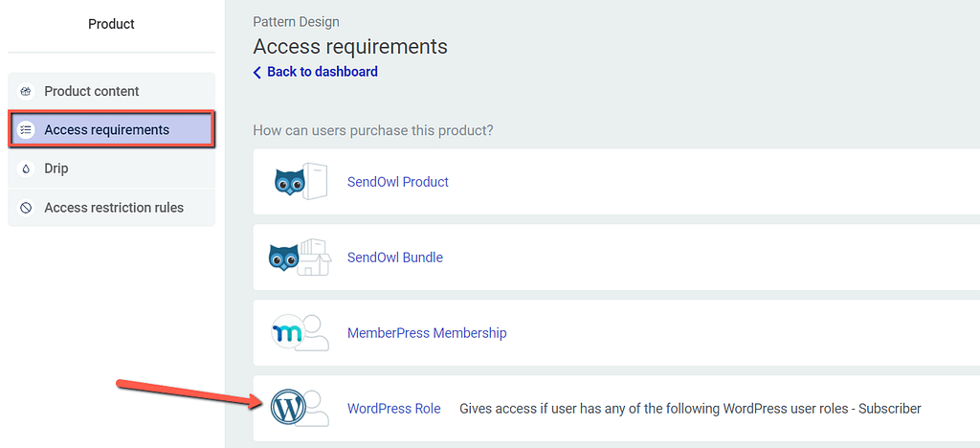
Task: Click the Access requirements checklist icon
Action: point(26,130)
